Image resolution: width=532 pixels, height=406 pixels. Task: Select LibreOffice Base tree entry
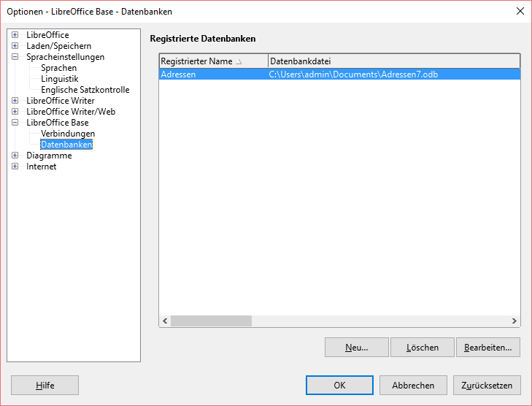click(x=58, y=123)
